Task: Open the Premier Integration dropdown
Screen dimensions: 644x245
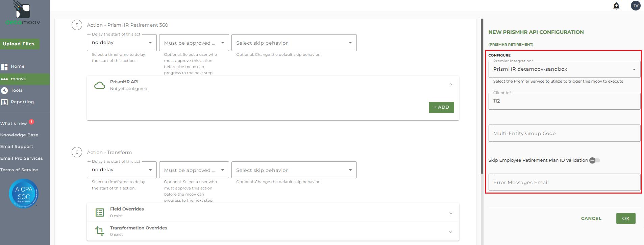Action: pyautogui.click(x=564, y=69)
